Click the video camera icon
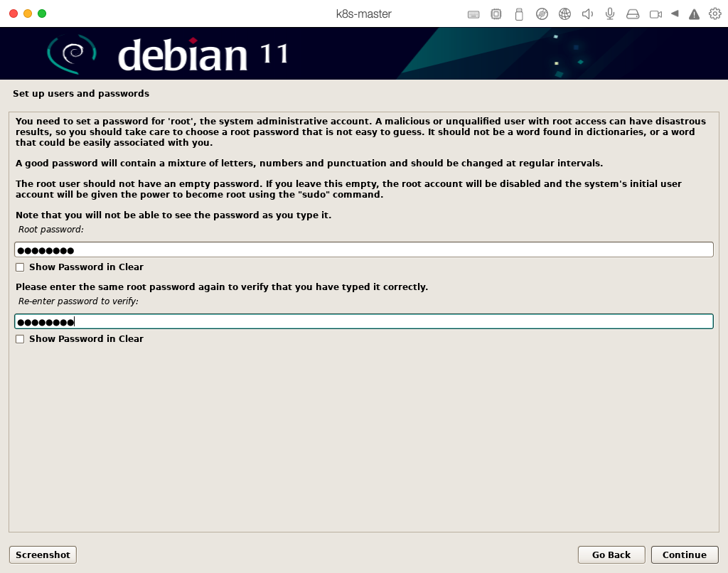 pos(655,14)
